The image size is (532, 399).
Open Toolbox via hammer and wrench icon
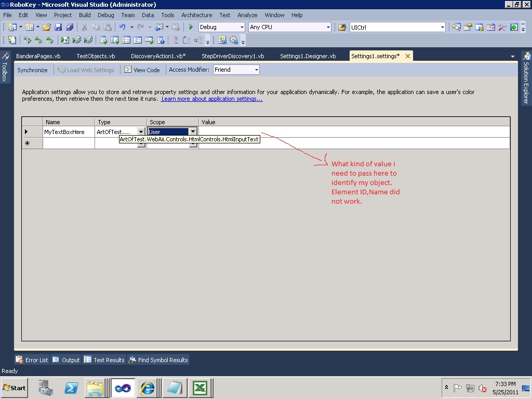click(x=502, y=27)
